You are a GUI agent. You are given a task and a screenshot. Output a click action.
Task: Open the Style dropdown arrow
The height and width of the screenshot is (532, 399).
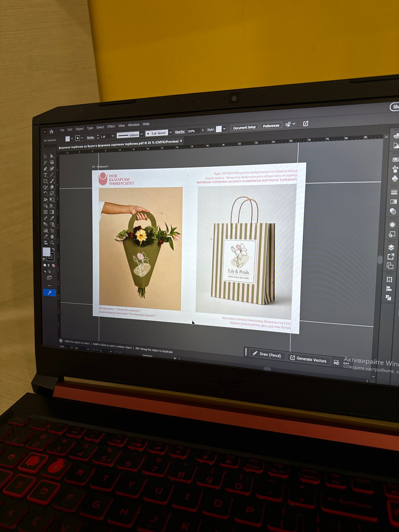(224, 128)
